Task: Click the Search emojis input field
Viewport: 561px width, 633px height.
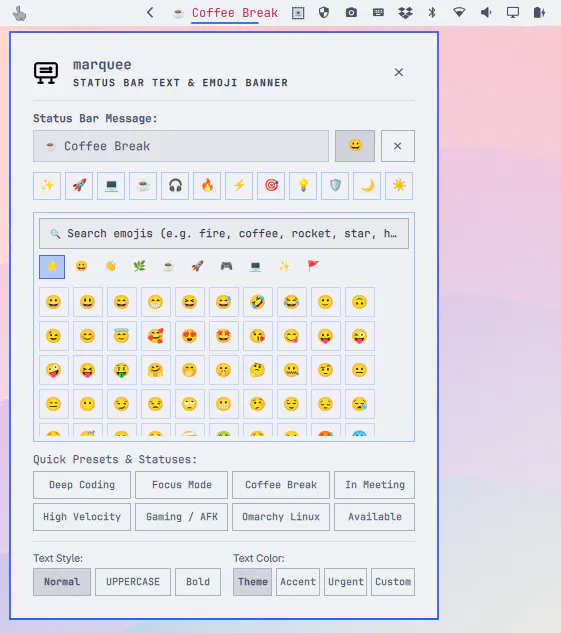Action: point(224,234)
